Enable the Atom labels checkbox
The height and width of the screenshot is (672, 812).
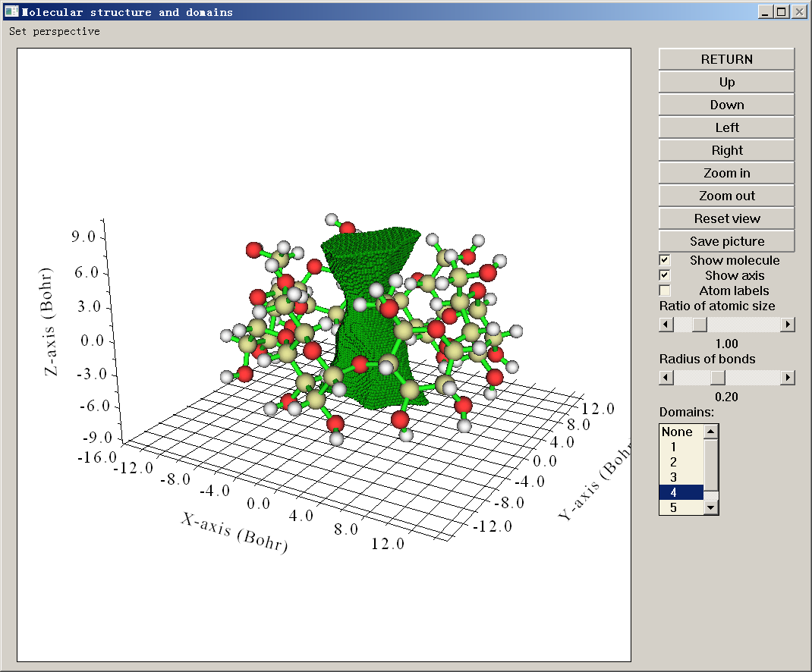tap(665, 290)
